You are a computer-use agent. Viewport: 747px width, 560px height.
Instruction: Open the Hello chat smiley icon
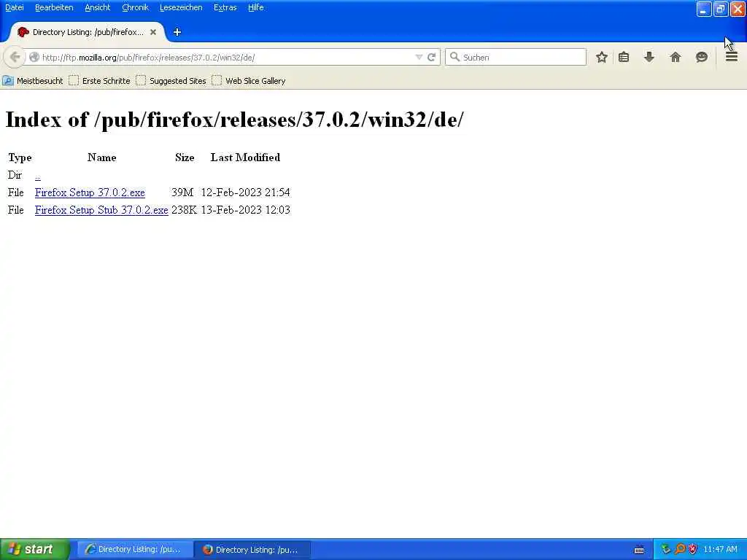(x=701, y=57)
